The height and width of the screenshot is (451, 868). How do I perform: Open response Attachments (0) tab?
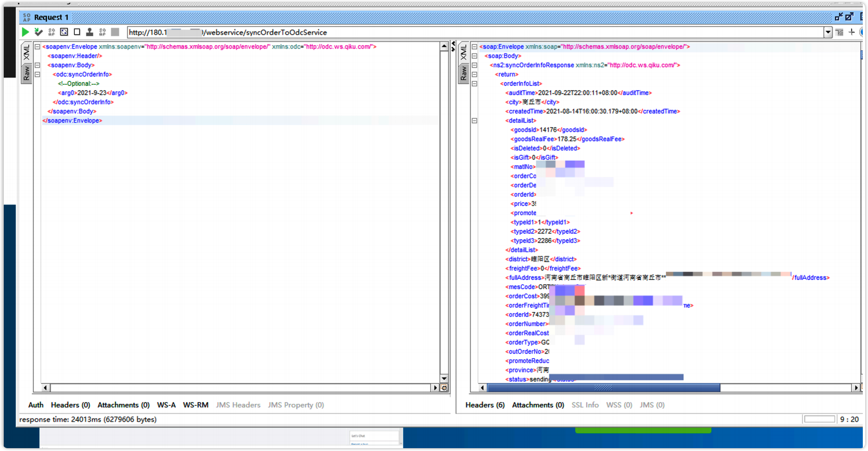click(x=538, y=405)
